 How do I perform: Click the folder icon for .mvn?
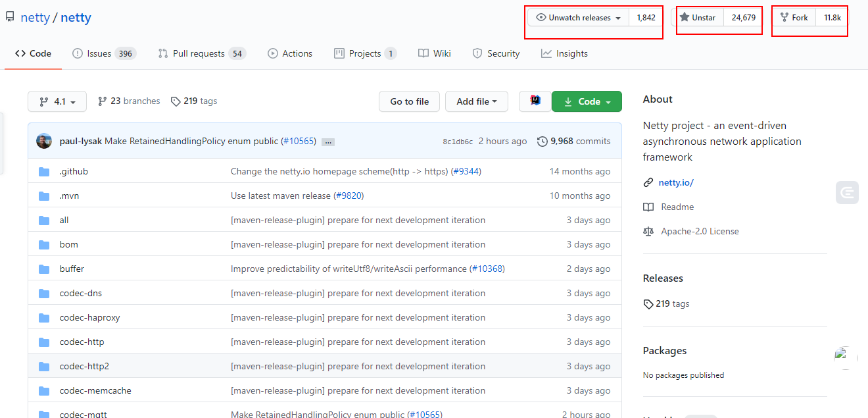pos(44,196)
